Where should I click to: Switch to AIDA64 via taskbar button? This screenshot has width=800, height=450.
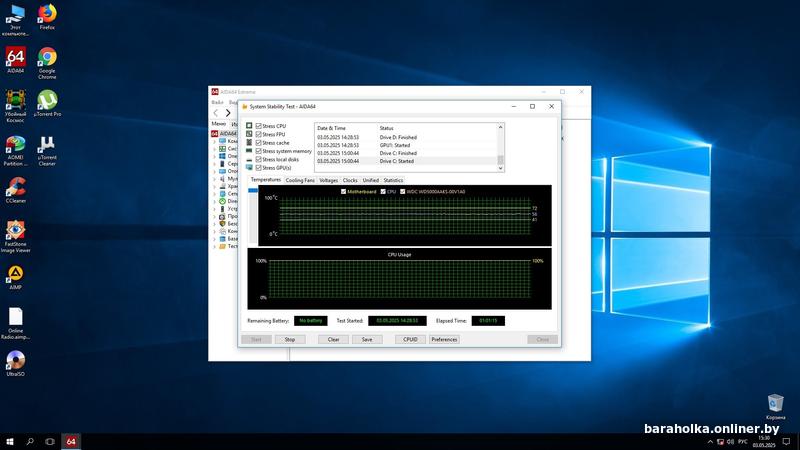click(x=71, y=441)
